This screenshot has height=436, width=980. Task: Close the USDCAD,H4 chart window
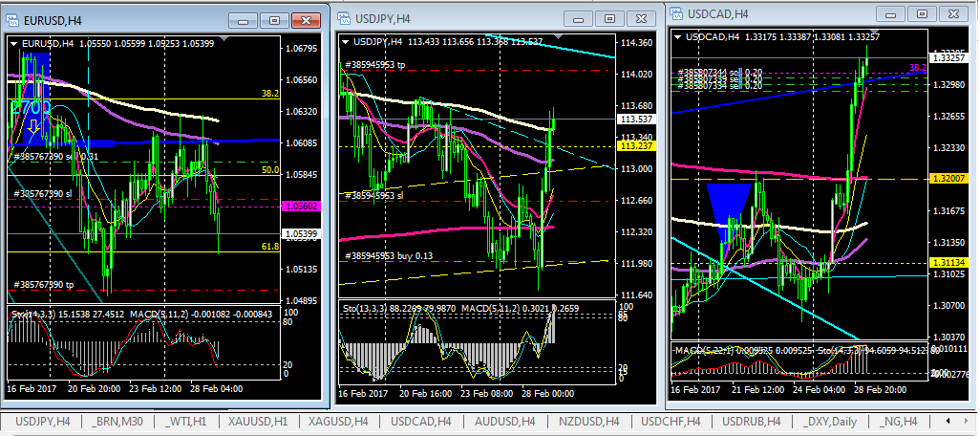tap(954, 13)
